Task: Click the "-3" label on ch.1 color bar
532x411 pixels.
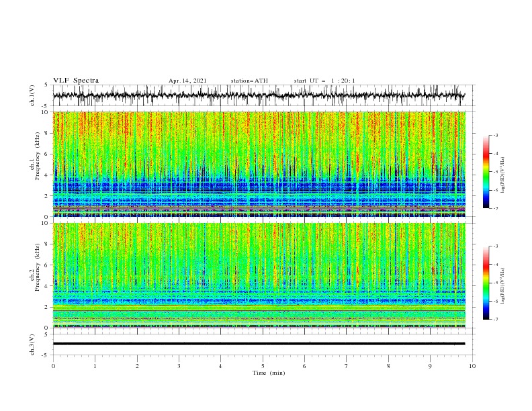Action: click(495, 135)
